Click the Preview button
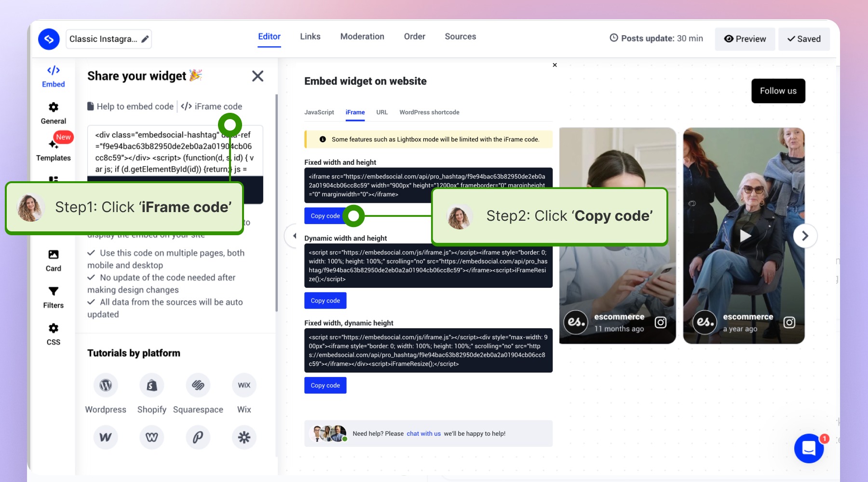This screenshot has height=482, width=868. coord(745,39)
